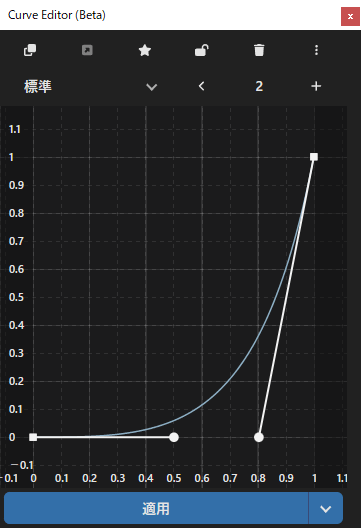Select the second bezier handle at 0.8
The image size is (361, 528).
tap(259, 437)
